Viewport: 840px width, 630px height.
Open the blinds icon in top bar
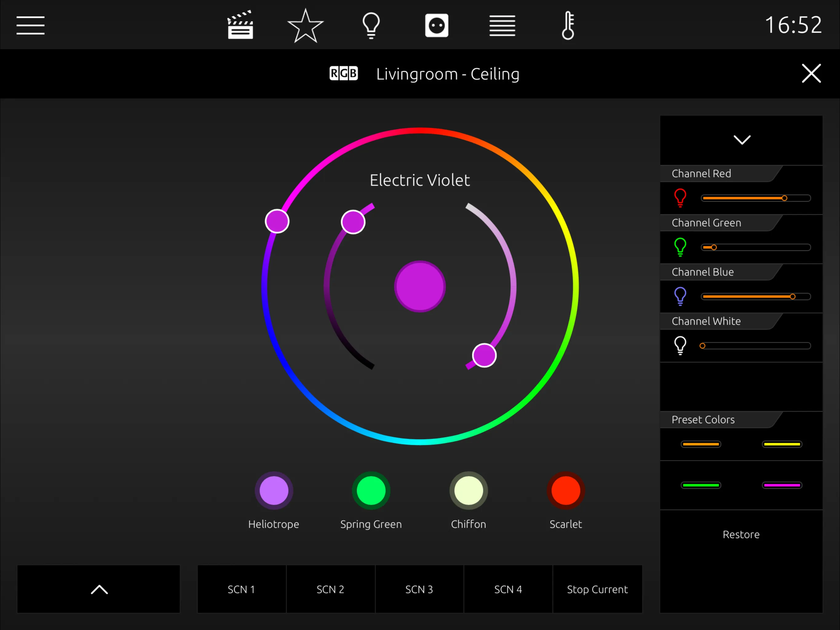502,26
